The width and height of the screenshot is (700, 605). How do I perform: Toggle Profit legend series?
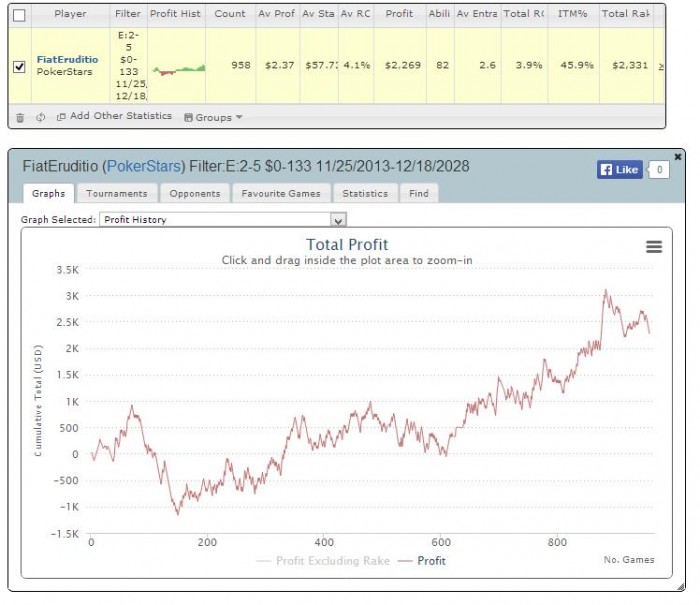tap(422, 561)
